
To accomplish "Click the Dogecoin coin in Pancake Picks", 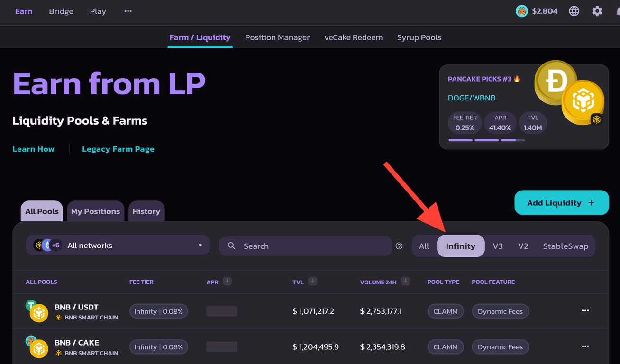I will point(556,82).
